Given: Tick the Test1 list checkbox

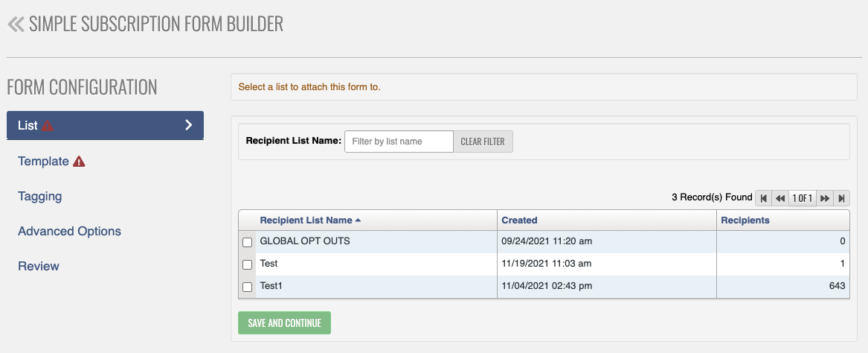Looking at the screenshot, I should (x=248, y=287).
